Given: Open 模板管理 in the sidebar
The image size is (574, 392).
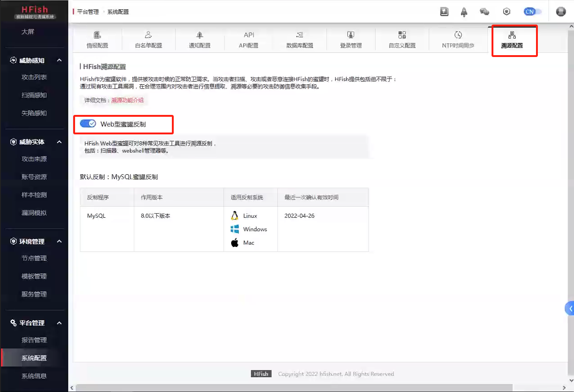Looking at the screenshot, I should coord(34,276).
